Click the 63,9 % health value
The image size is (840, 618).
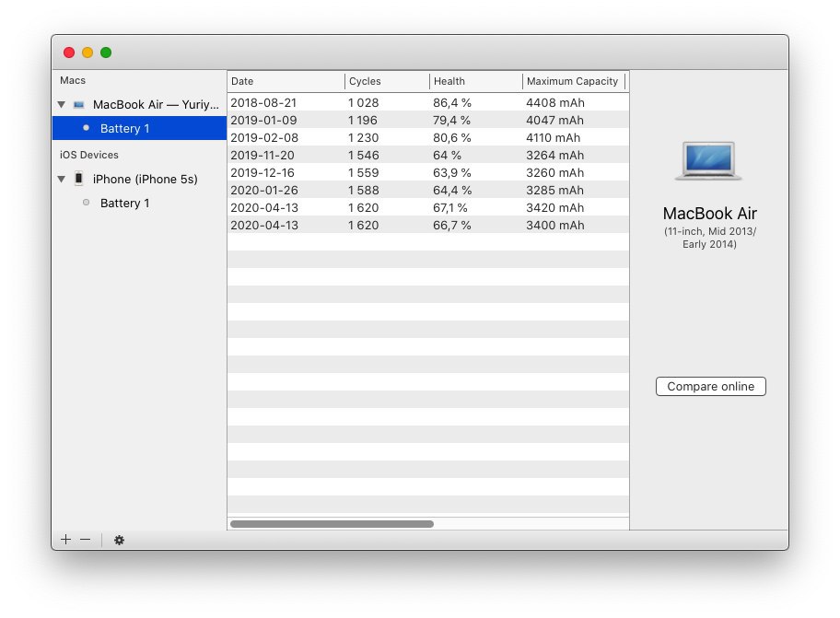coord(452,173)
